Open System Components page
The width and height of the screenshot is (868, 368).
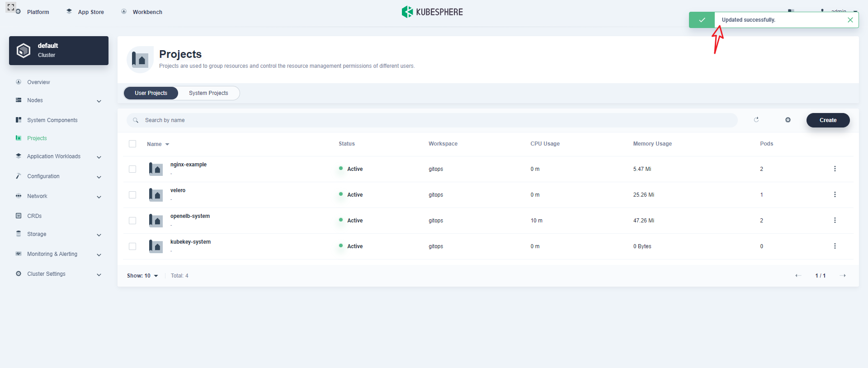(52, 120)
